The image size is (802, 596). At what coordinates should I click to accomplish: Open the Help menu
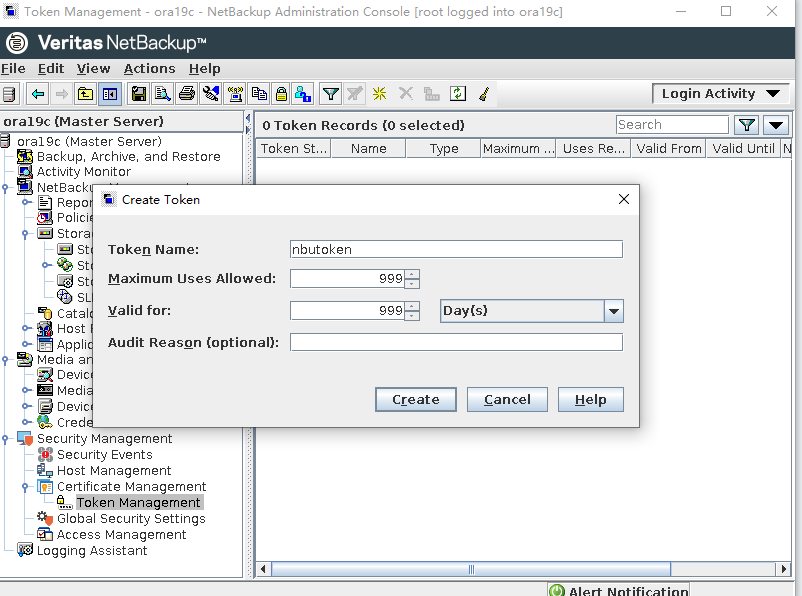205,68
